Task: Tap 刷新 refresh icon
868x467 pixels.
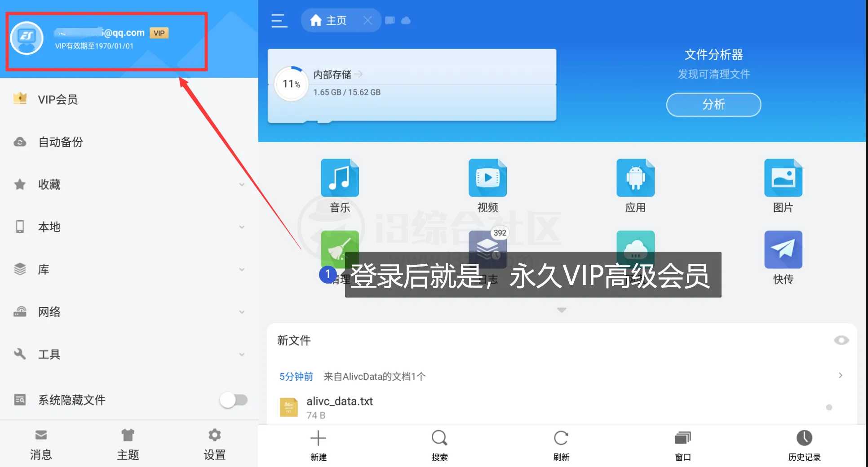Action: coord(561,445)
